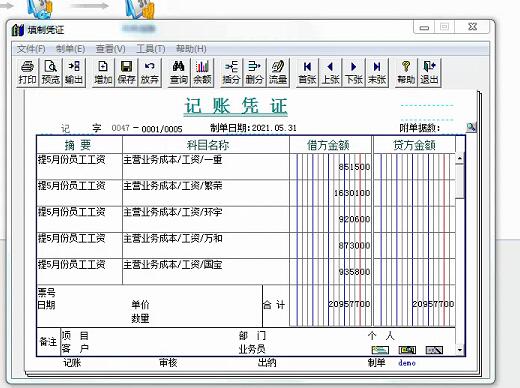The height and width of the screenshot is (388, 520).
Task: Click the 删分 delete entry icon
Action: pos(254,72)
